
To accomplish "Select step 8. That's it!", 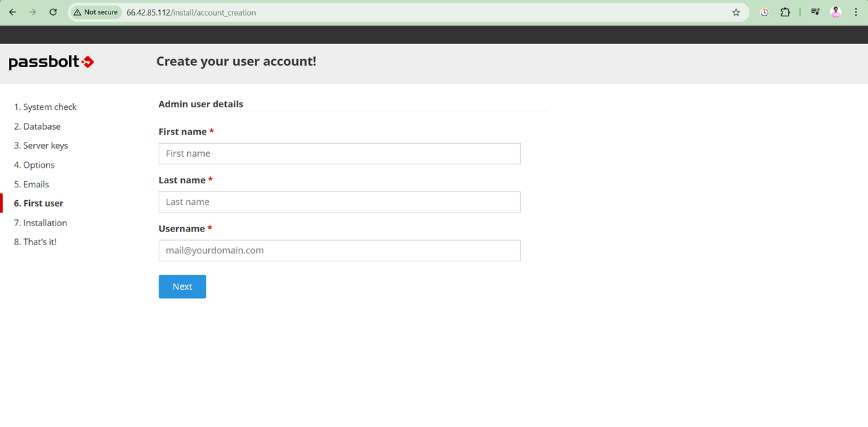I will tap(35, 242).
